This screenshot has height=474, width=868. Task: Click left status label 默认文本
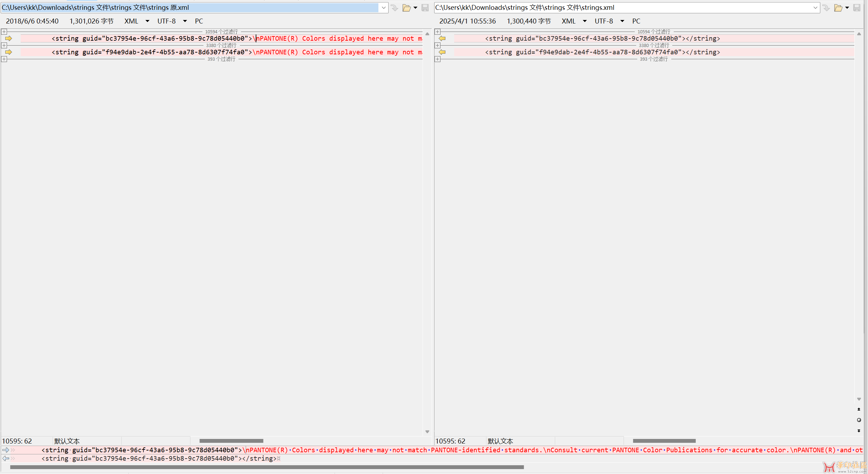(67, 441)
